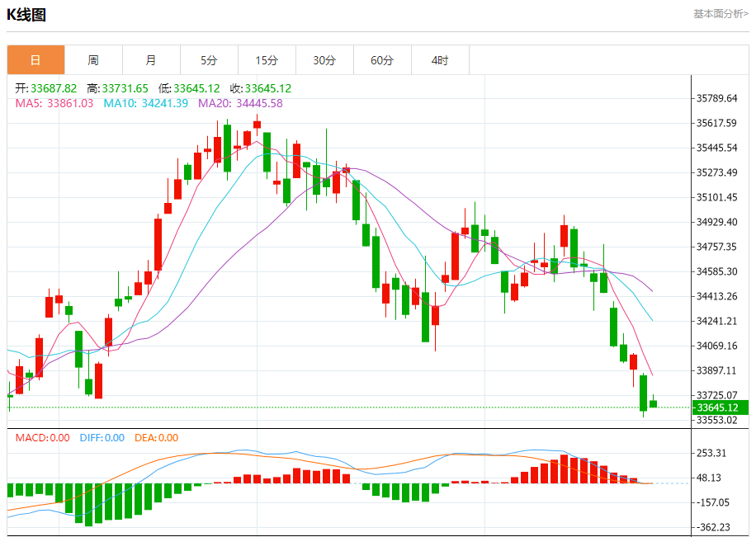Click the DIFF:0.00 indicator label
The height and width of the screenshot is (537, 756).
tap(102, 438)
